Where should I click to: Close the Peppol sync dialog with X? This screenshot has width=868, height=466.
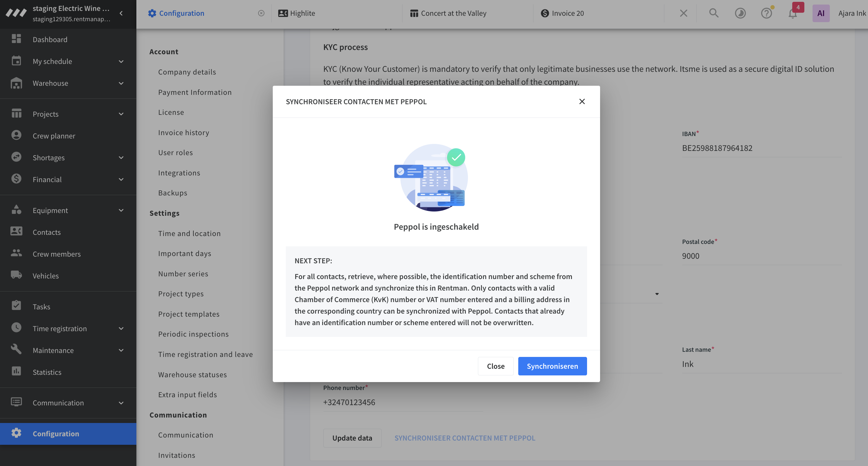tap(582, 102)
